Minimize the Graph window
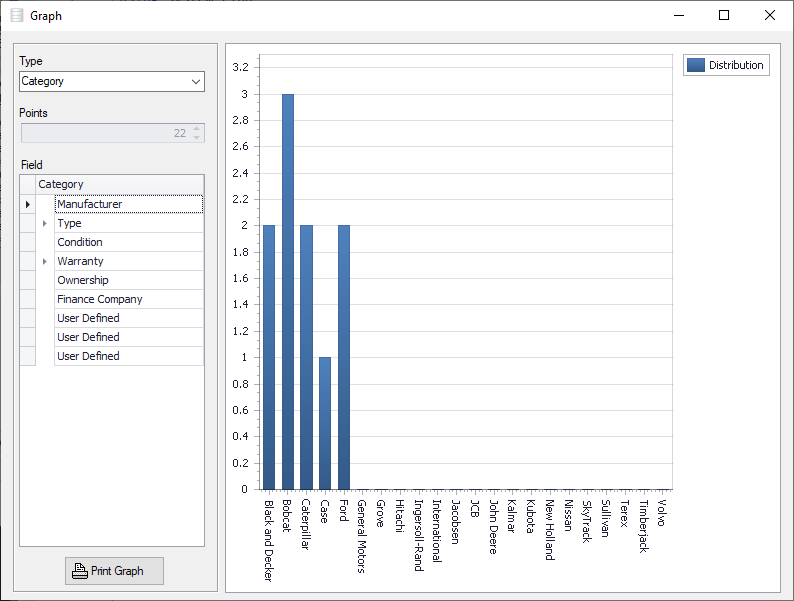Screen dimensions: 794x601 [679, 16]
